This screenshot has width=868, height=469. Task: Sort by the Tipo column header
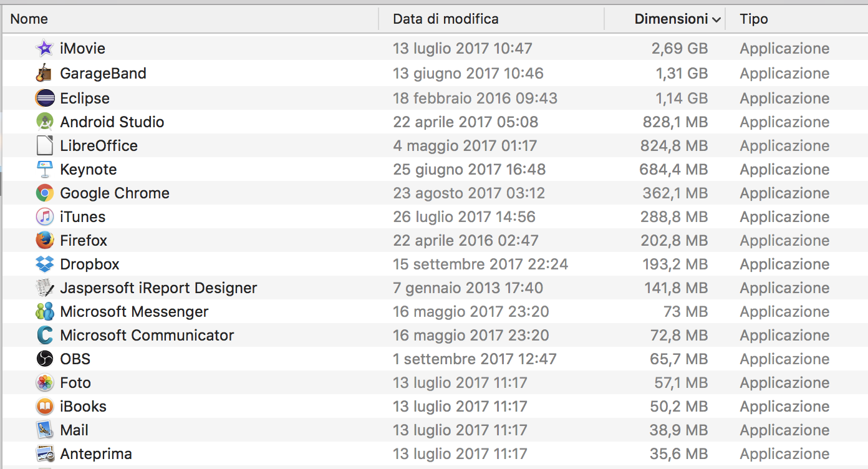pos(754,19)
